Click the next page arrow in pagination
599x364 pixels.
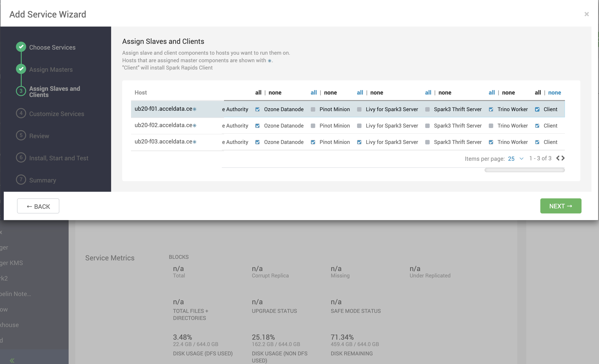click(563, 158)
